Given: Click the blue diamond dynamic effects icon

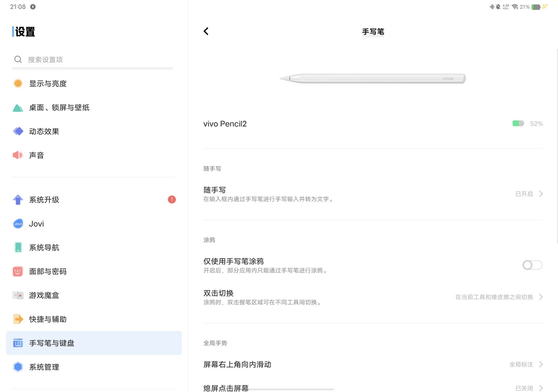Looking at the screenshot, I should tap(18, 131).
